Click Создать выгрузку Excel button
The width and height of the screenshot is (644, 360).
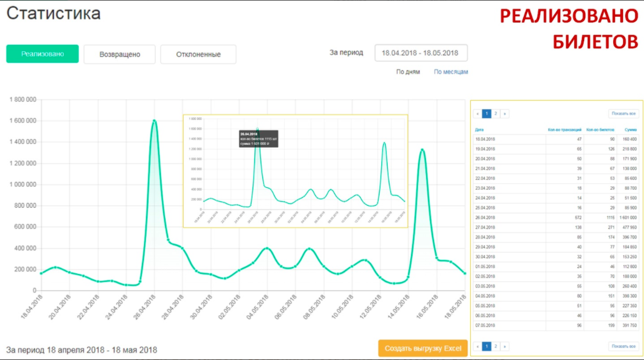tap(423, 348)
